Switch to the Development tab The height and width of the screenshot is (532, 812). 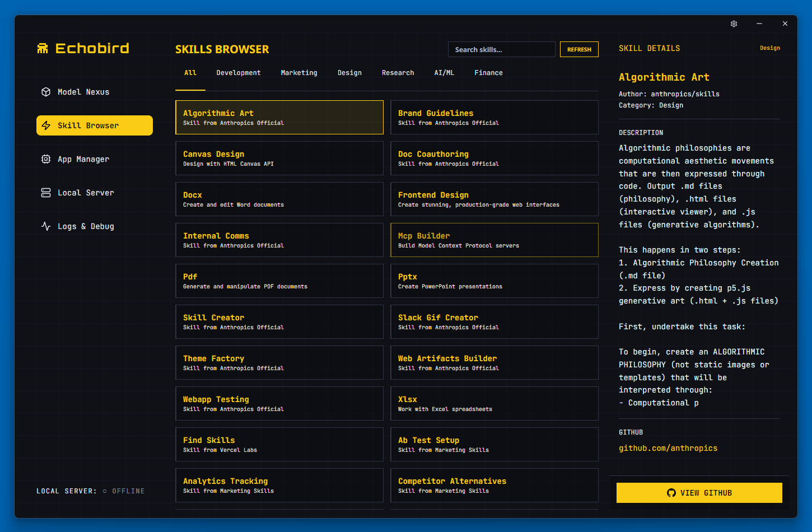coord(238,72)
